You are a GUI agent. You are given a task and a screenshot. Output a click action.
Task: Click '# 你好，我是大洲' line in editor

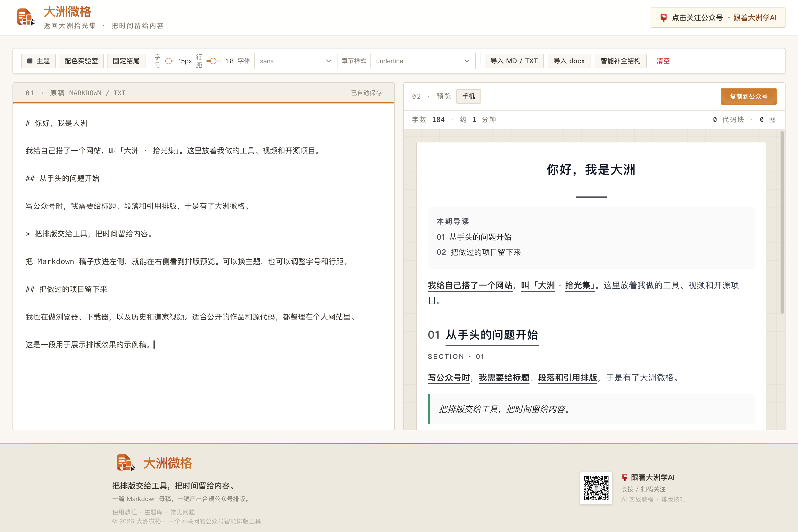coord(57,123)
